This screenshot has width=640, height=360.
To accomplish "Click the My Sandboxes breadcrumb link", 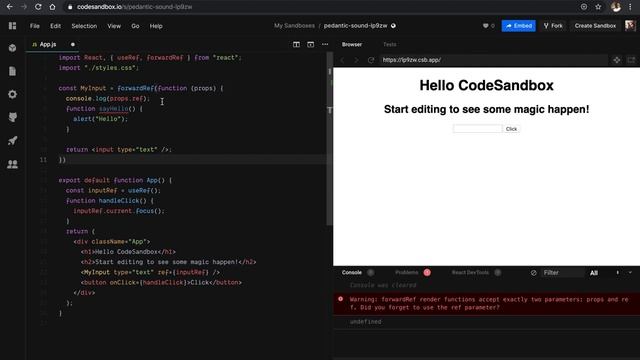I will point(294,26).
